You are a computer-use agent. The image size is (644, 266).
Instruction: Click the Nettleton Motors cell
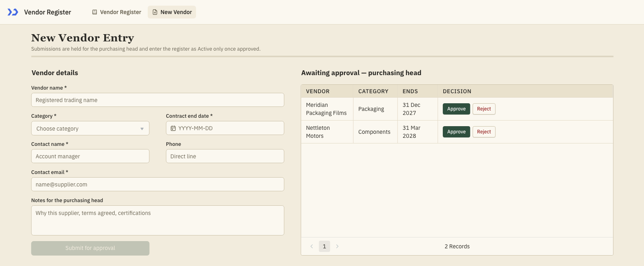pyautogui.click(x=326, y=132)
